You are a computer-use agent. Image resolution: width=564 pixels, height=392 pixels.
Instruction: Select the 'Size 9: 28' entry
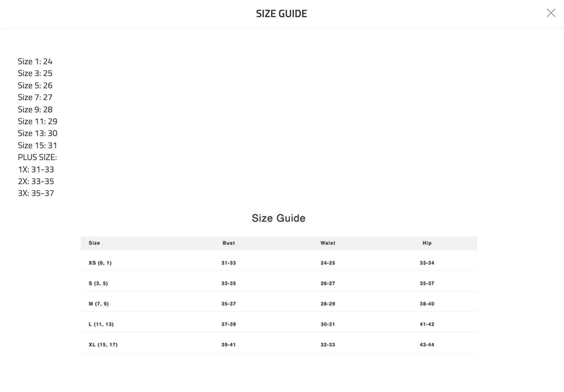pos(35,110)
